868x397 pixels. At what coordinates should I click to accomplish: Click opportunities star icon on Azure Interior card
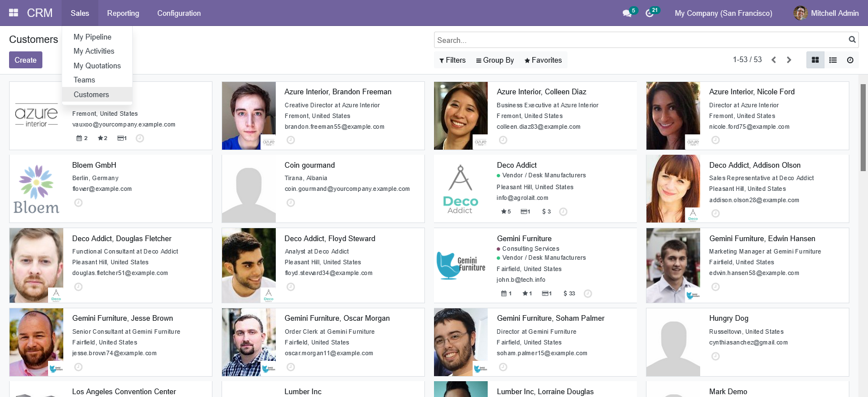[x=100, y=138]
